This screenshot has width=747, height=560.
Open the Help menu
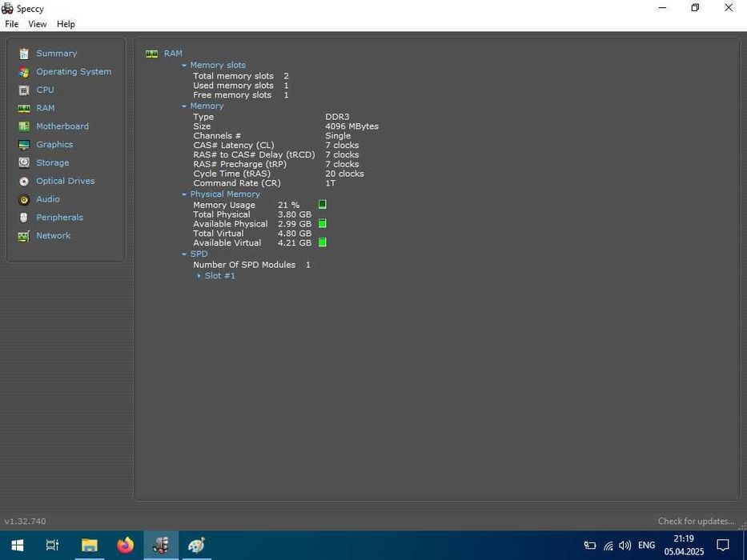[66, 24]
